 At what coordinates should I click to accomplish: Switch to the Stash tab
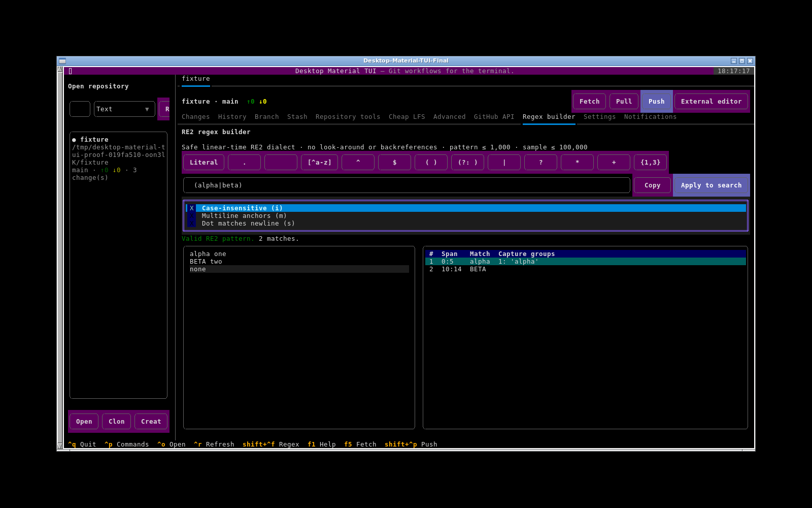click(297, 117)
